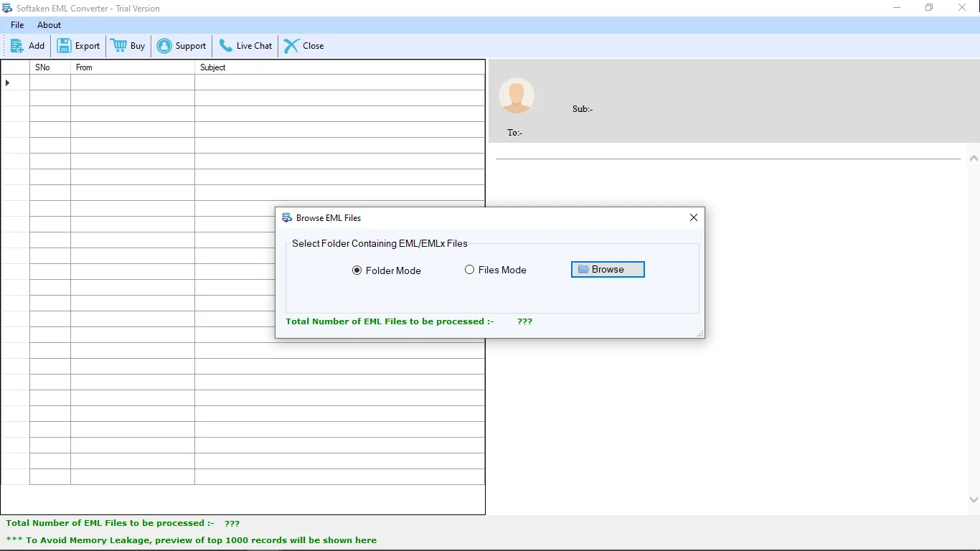Click the Export floppy disk icon

pos(64,46)
